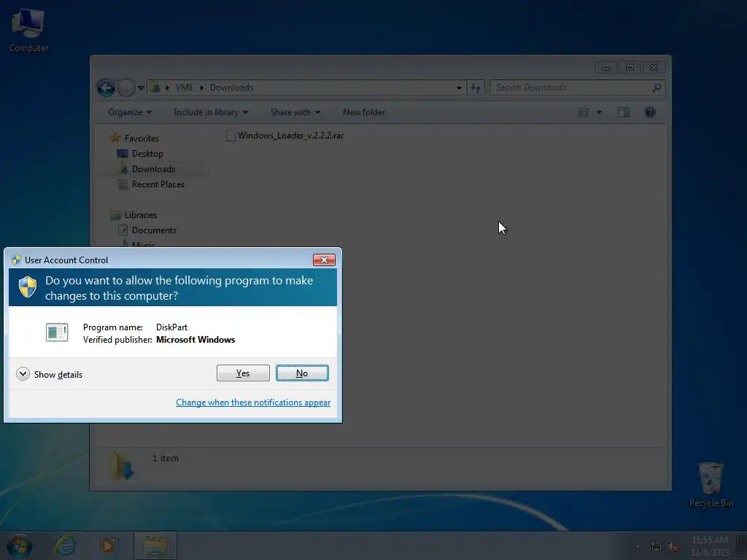747x560 pixels.
Task: Open the Share with menu
Action: (295, 112)
